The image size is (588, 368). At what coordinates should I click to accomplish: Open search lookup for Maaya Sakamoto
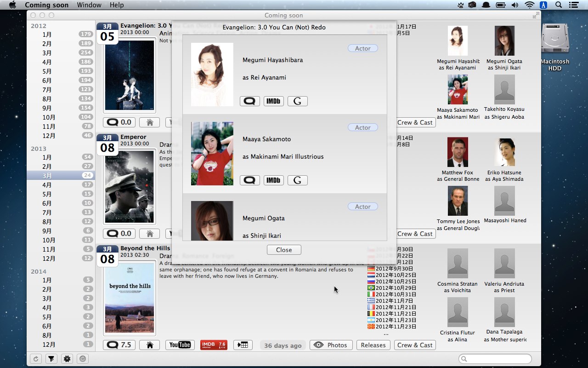click(x=250, y=180)
